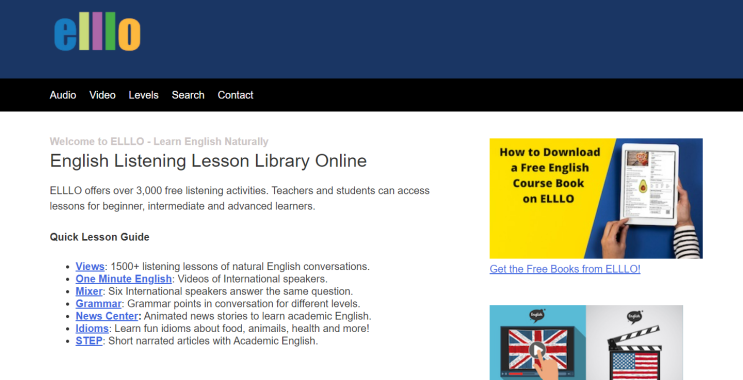Visit the Grammar lessons link
The width and height of the screenshot is (743, 380).
point(99,304)
